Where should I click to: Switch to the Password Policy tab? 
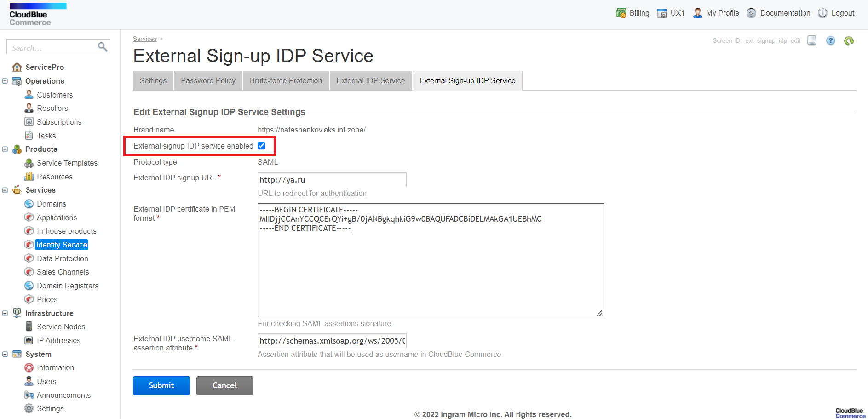(x=208, y=80)
